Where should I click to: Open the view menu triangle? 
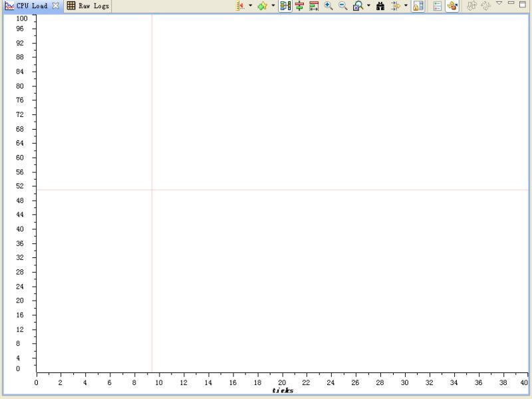click(499, 3)
